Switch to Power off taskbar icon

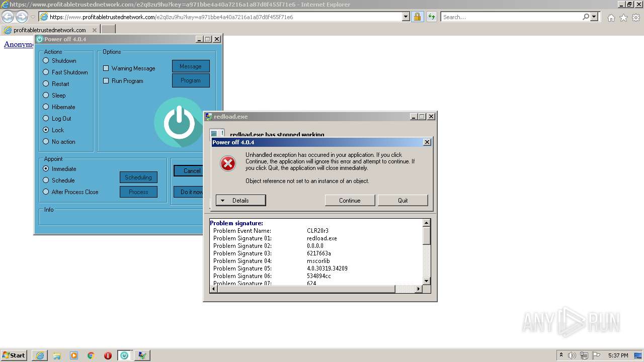coord(124,355)
